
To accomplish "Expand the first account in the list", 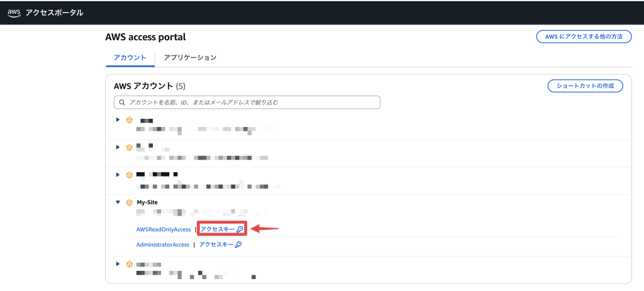I will click(x=118, y=120).
